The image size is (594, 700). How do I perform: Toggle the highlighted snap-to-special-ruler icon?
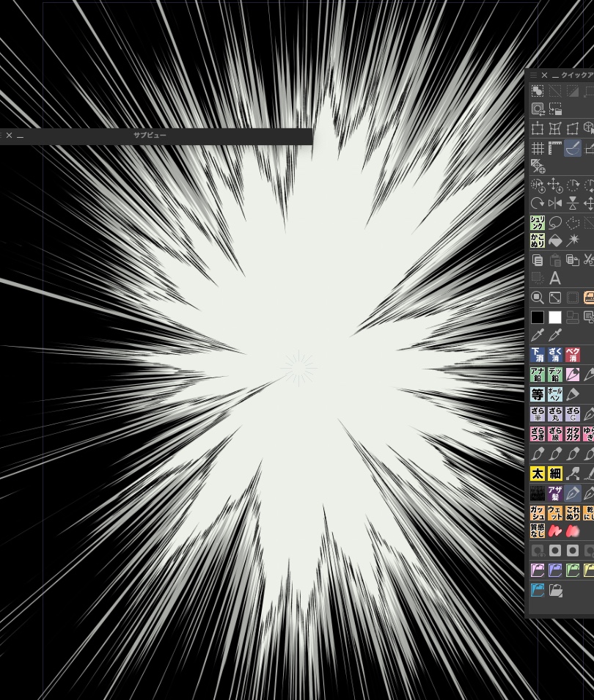[x=573, y=148]
